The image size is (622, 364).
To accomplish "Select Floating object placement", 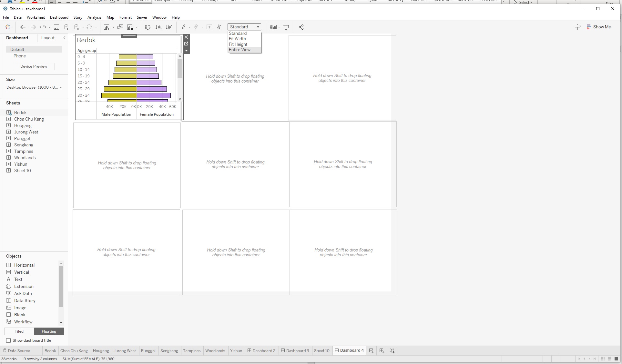I will coord(49,331).
